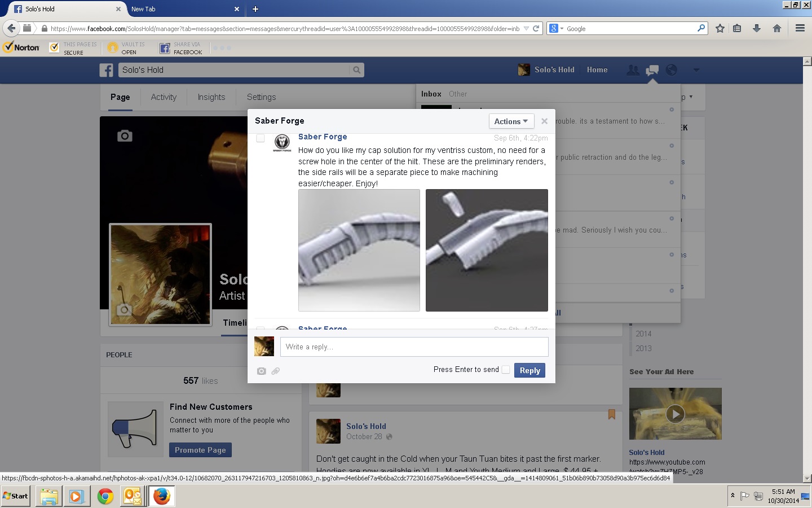Click the camera icon on profile picture
Image resolution: width=812 pixels, height=508 pixels.
124,309
